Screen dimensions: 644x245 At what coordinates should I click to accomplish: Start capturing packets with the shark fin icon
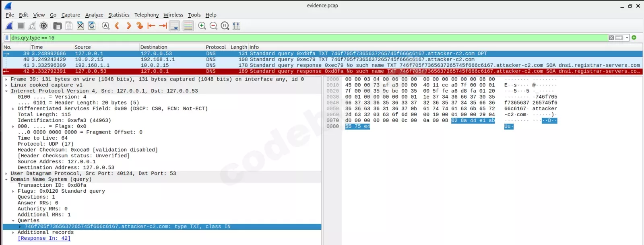click(x=9, y=26)
